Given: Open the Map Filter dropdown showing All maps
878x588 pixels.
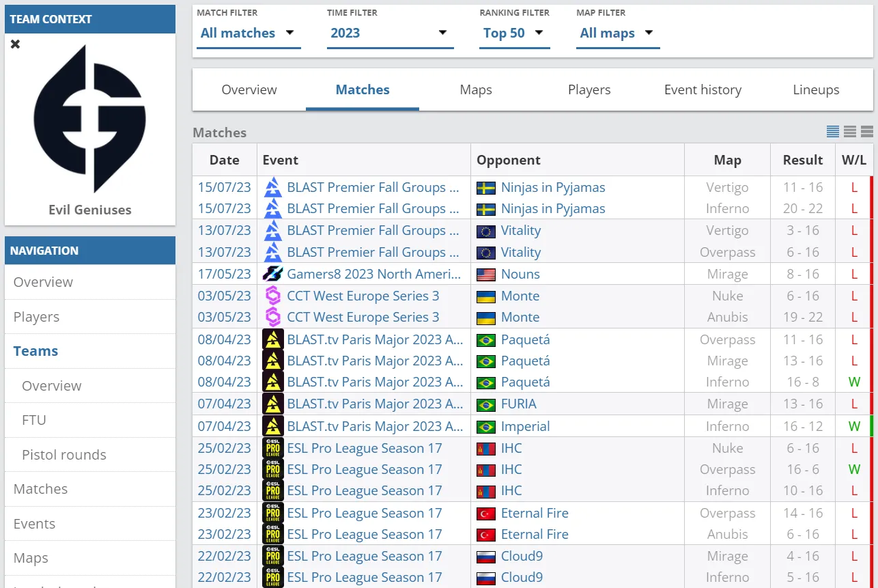Looking at the screenshot, I should [x=618, y=33].
